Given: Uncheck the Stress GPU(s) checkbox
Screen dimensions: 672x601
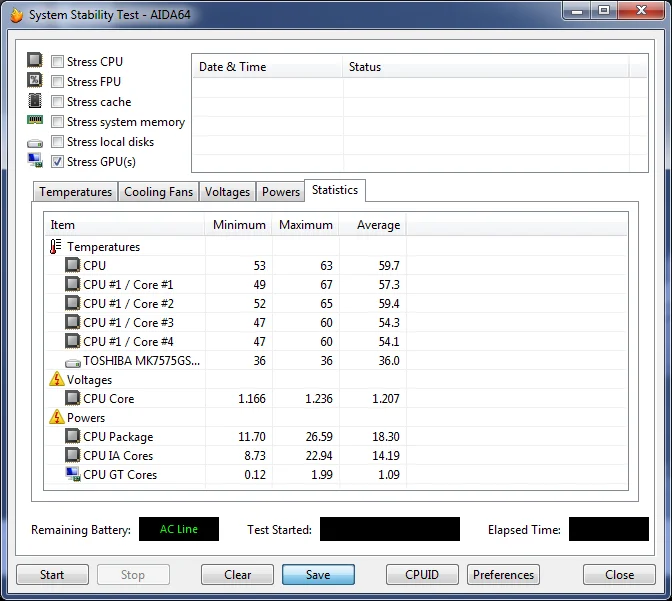Looking at the screenshot, I should pyautogui.click(x=57, y=162).
